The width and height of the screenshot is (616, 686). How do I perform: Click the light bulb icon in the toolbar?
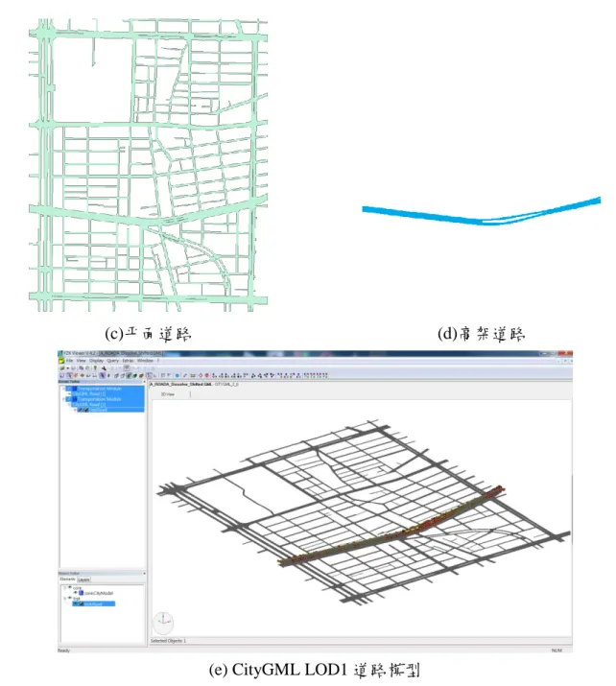tap(95, 368)
